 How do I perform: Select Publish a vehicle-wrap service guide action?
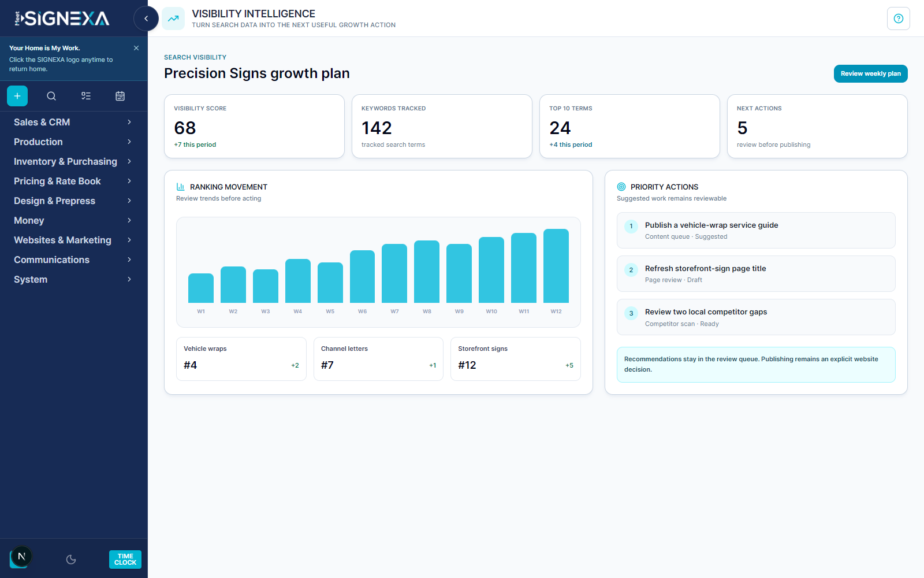pyautogui.click(x=756, y=230)
